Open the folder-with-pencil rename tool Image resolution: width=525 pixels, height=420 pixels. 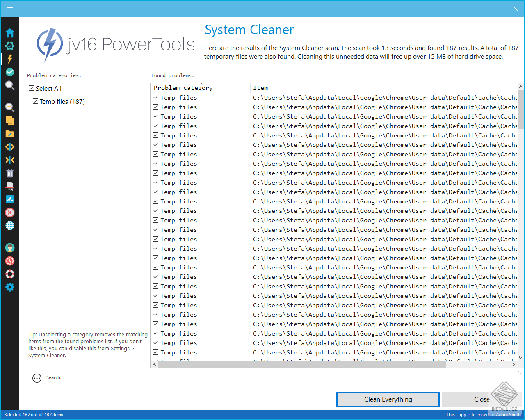[10, 134]
